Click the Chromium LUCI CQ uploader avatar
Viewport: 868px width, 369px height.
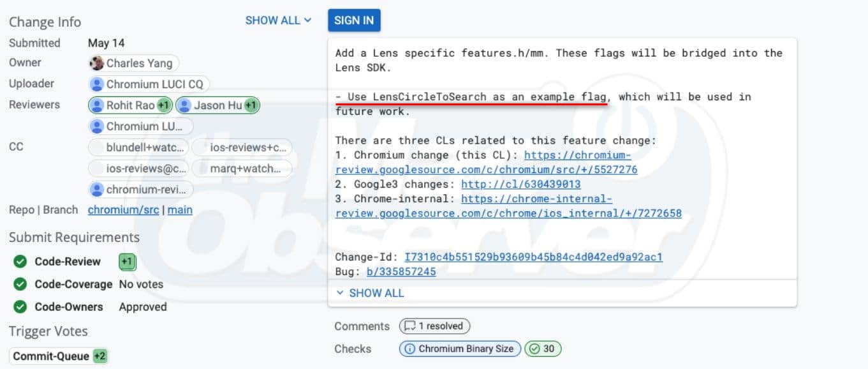(97, 84)
